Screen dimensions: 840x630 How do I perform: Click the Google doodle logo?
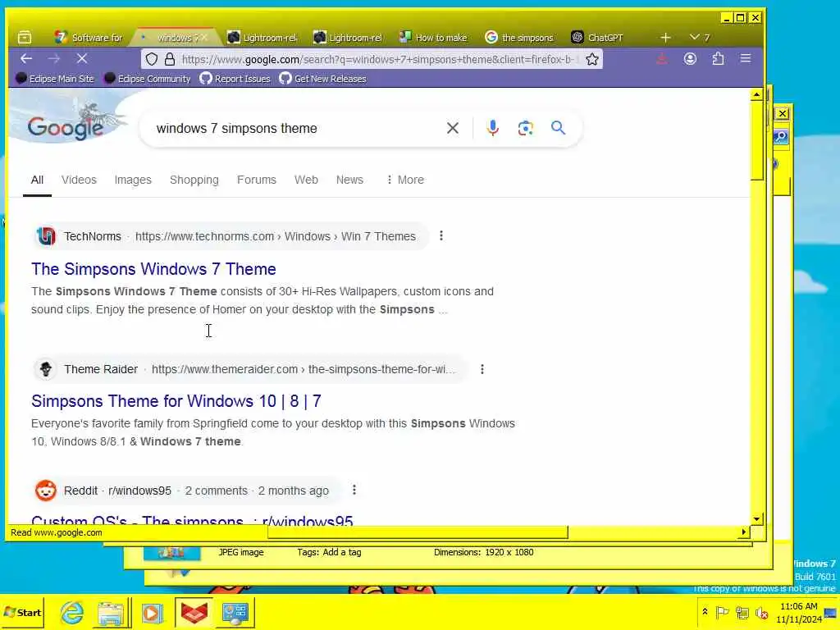(66, 127)
